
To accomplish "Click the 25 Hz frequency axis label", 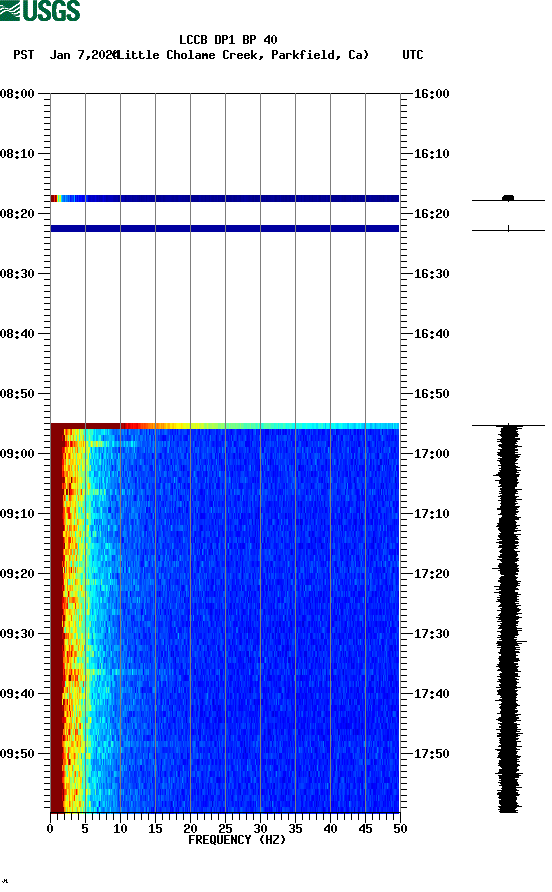I will pos(225,829).
